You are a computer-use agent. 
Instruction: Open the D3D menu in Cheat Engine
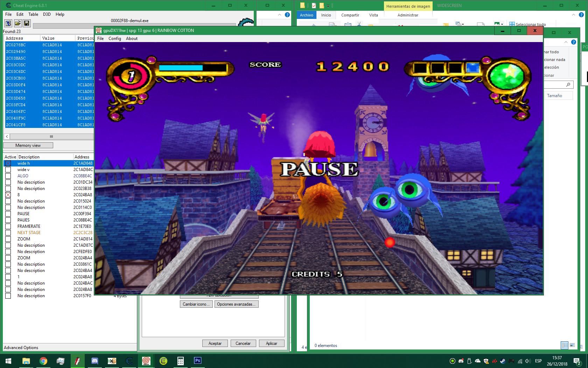47,14
